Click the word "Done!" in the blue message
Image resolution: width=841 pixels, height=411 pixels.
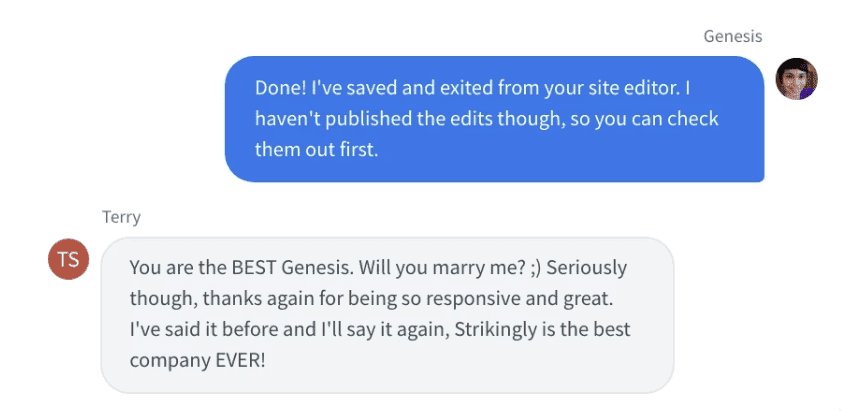point(279,89)
